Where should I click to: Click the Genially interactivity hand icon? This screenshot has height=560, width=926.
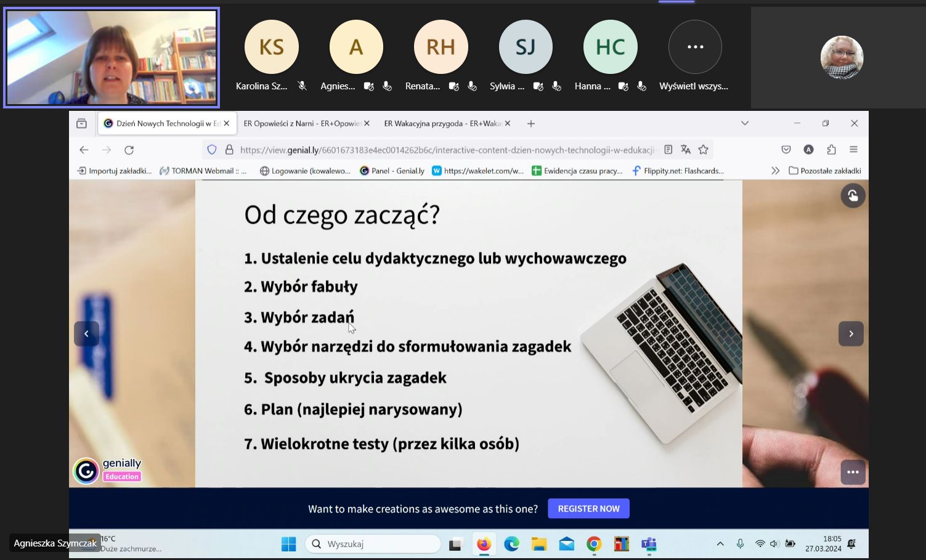[x=853, y=196]
